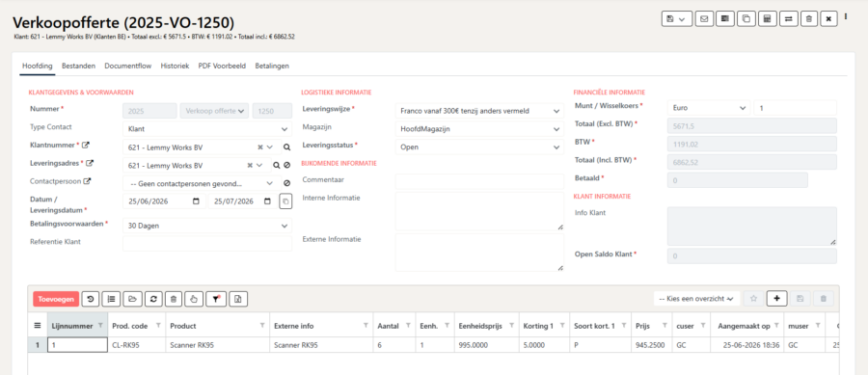
Task: Click the undo/revert icon in grid toolbar
Action: (91, 299)
